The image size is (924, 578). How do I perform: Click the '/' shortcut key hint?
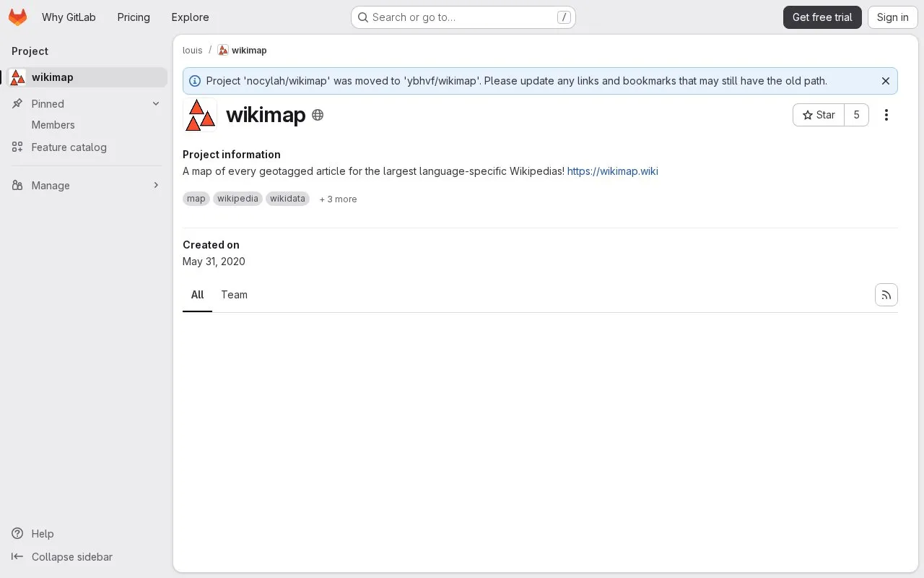pos(564,17)
